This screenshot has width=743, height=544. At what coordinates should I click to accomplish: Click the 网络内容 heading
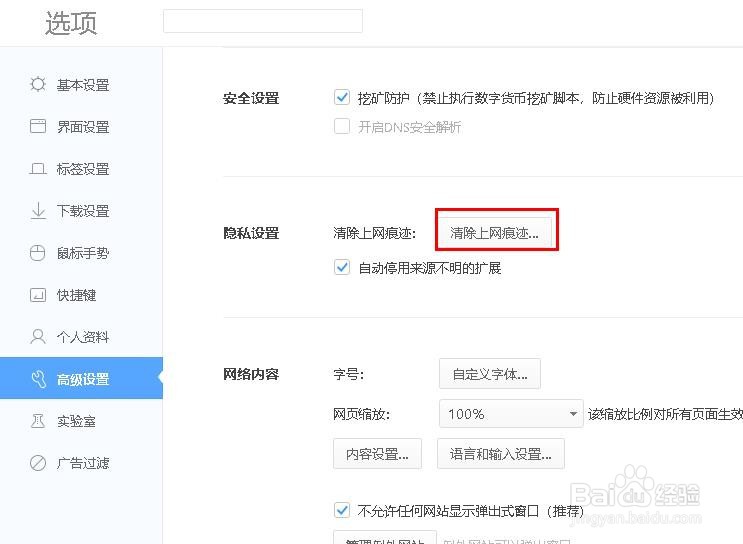tap(251, 374)
